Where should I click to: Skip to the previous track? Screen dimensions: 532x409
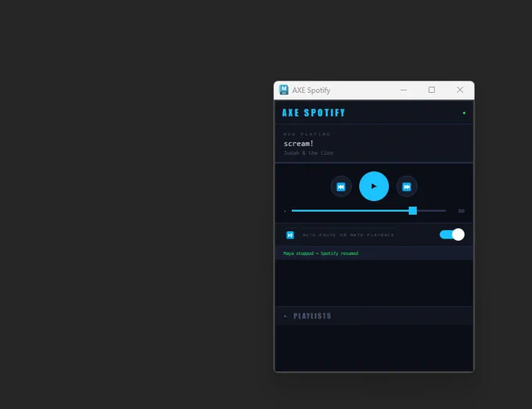click(x=341, y=187)
